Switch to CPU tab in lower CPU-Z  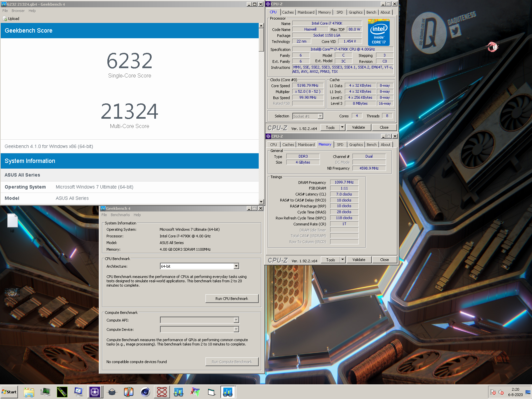273,145
